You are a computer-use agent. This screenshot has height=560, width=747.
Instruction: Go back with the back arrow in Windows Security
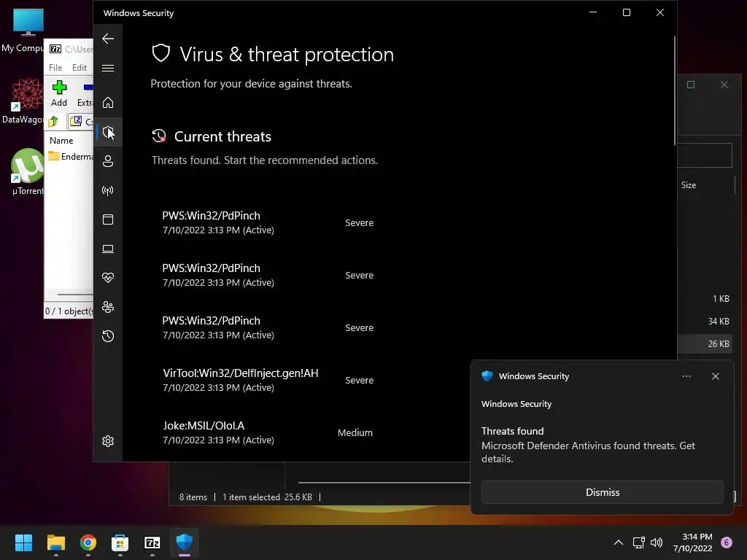coord(108,39)
